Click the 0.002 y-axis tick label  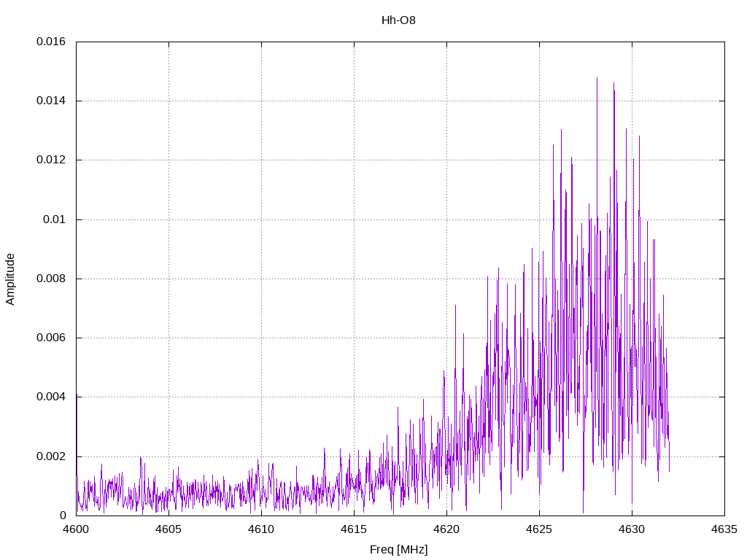51,456
